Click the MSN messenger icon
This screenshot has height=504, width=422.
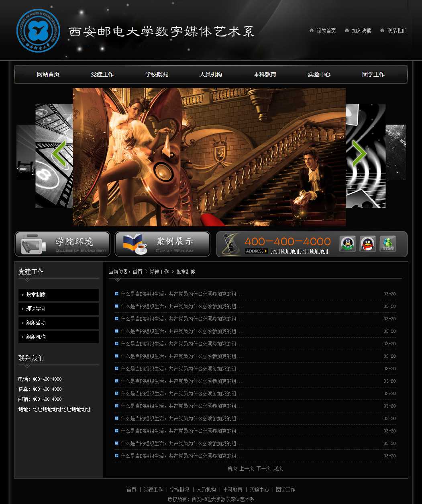(x=387, y=244)
